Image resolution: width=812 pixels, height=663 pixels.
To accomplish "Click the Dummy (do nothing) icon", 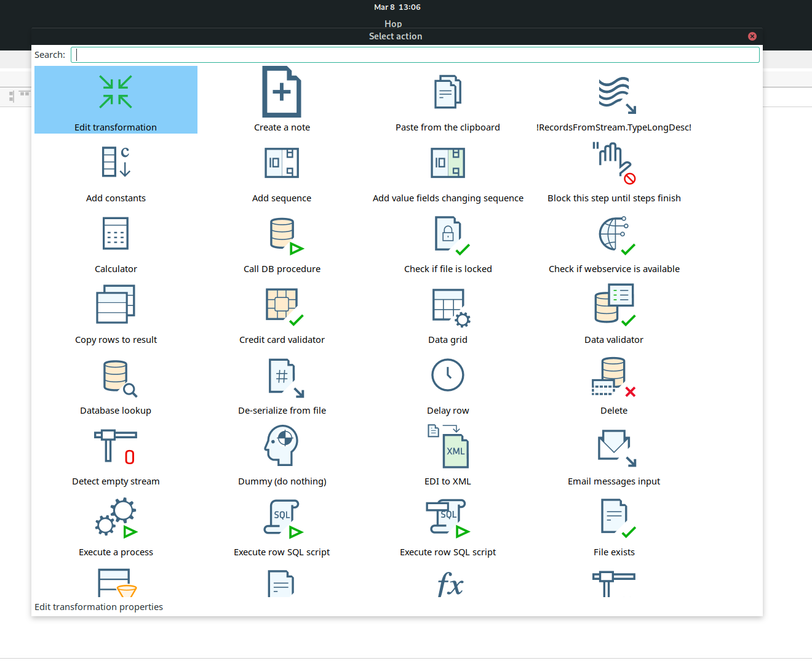I will [282, 446].
